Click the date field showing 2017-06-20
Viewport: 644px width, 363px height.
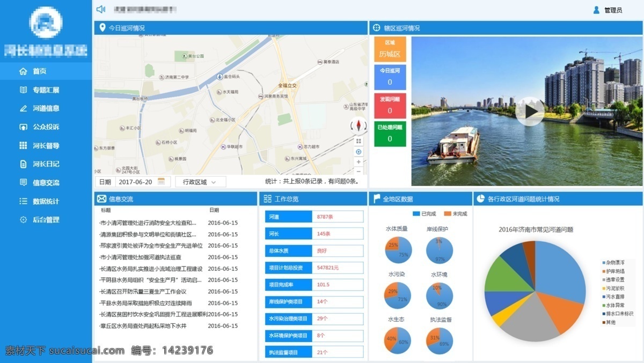pyautogui.click(x=142, y=182)
